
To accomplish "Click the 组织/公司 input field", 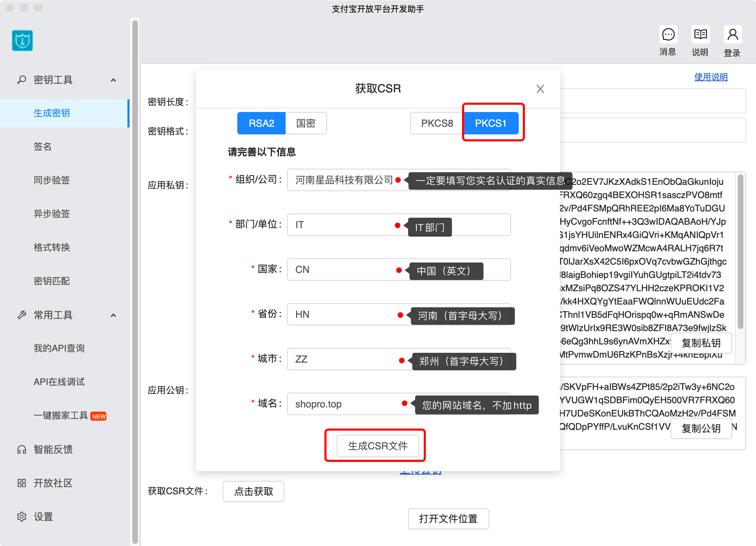I will (x=399, y=180).
